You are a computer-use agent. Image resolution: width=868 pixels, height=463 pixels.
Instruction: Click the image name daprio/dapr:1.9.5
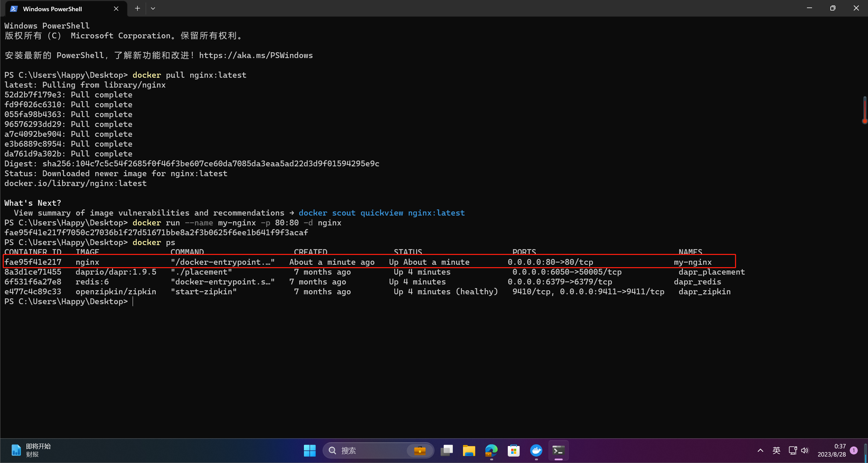pos(116,272)
